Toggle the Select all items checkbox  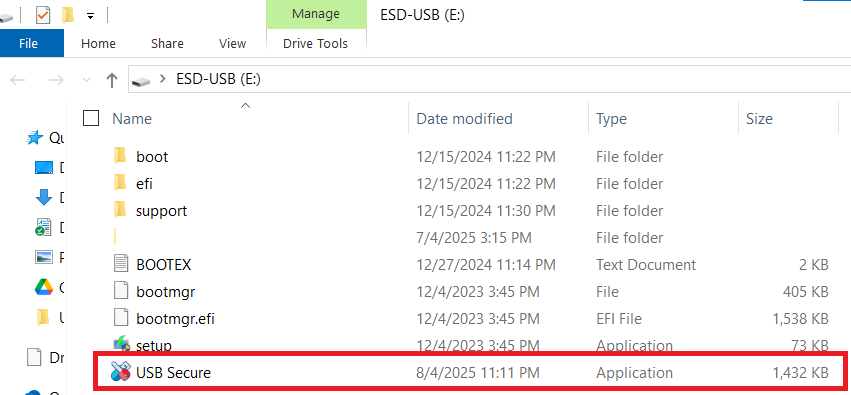point(91,118)
